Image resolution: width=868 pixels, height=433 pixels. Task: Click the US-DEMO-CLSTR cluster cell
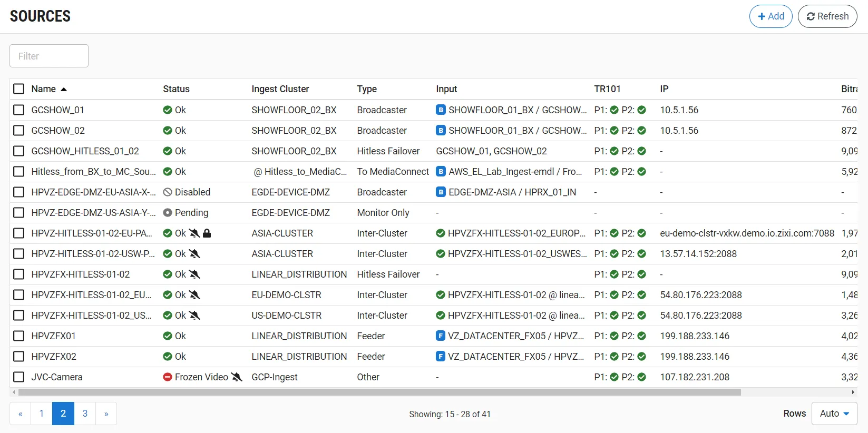click(287, 316)
